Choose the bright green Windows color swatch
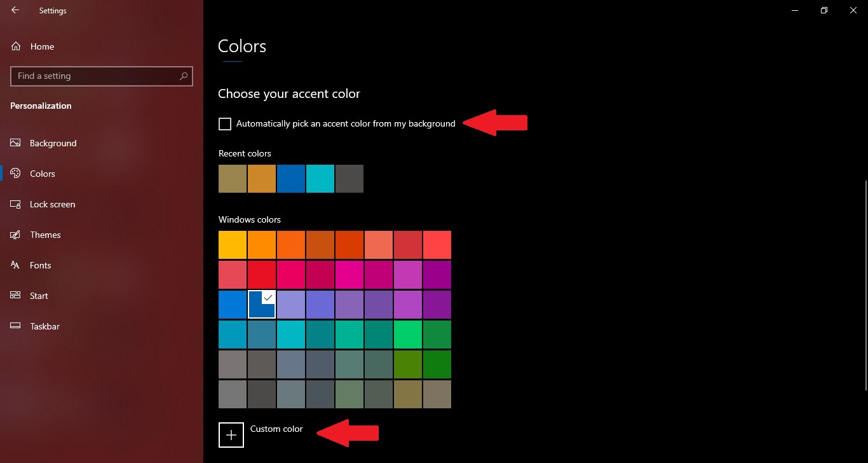Viewport: 868px width, 463px height. (408, 335)
